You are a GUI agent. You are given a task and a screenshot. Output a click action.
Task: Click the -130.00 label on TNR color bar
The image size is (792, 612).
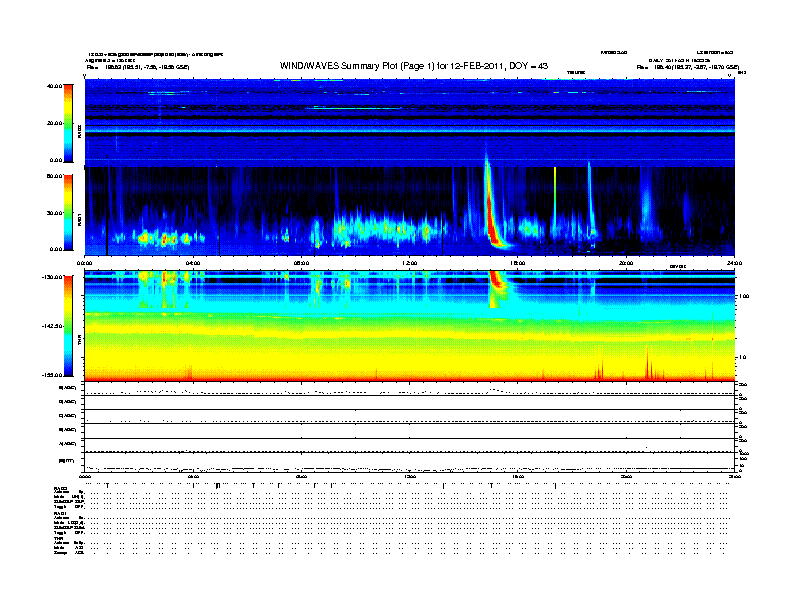pyautogui.click(x=53, y=277)
